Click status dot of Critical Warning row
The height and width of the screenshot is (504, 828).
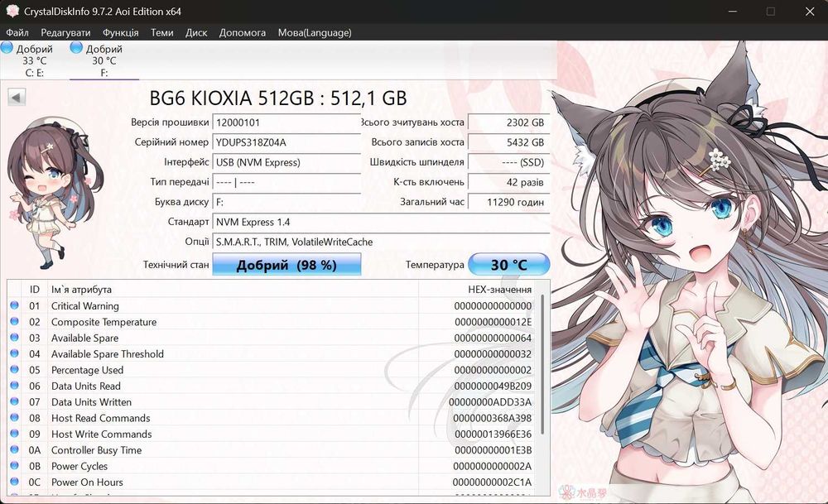(x=14, y=305)
